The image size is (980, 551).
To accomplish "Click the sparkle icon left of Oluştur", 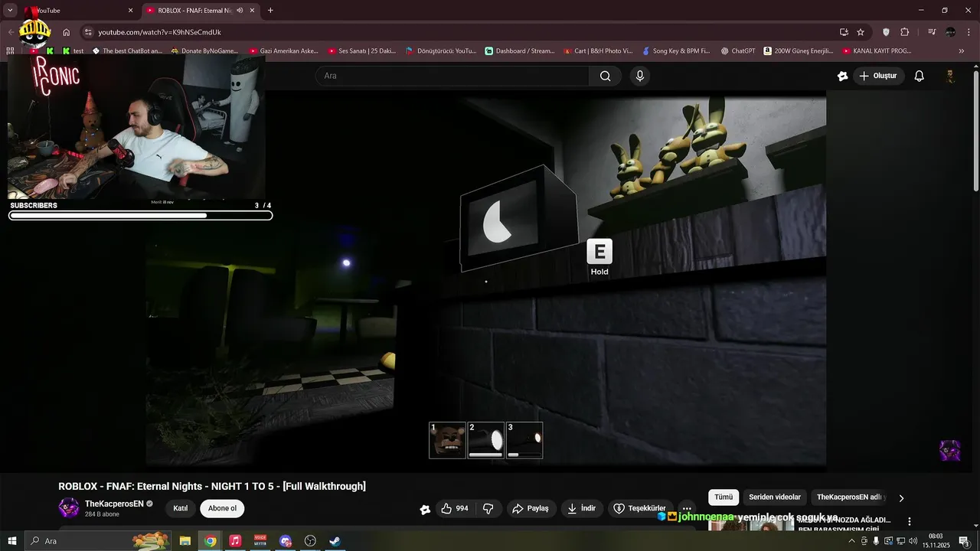I will click(x=843, y=76).
